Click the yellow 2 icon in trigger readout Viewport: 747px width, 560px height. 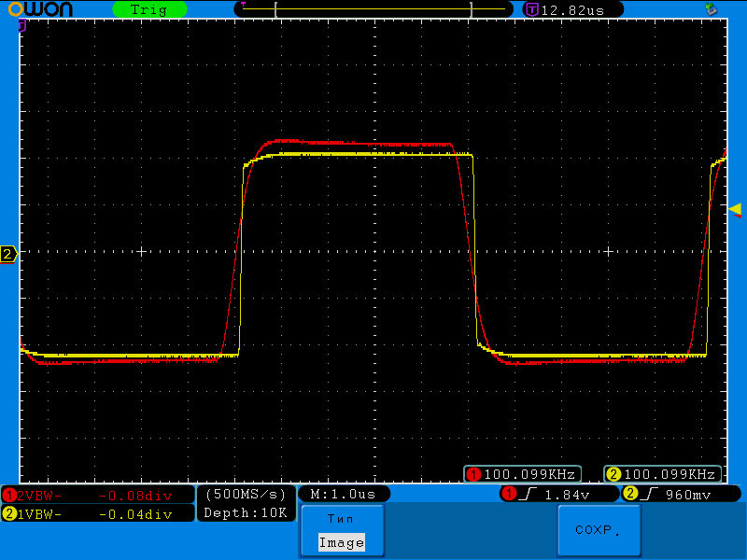(x=629, y=494)
